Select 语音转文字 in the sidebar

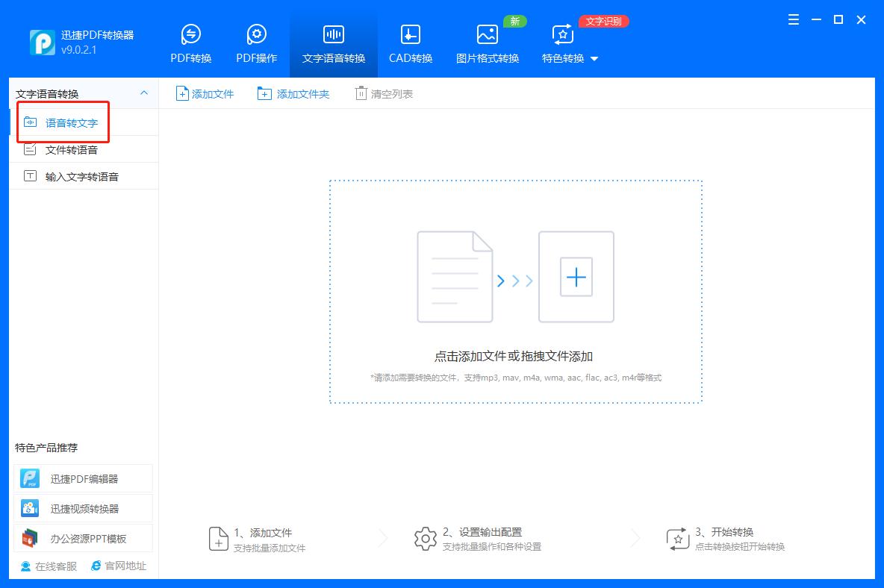84,122
